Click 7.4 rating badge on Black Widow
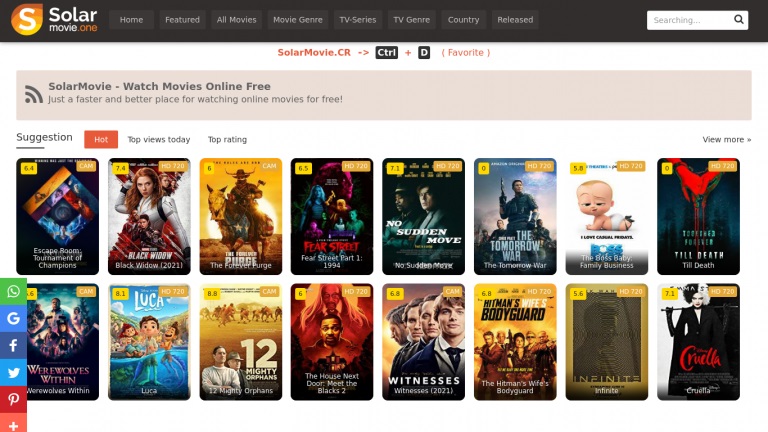The height and width of the screenshot is (432, 768). tap(120, 168)
